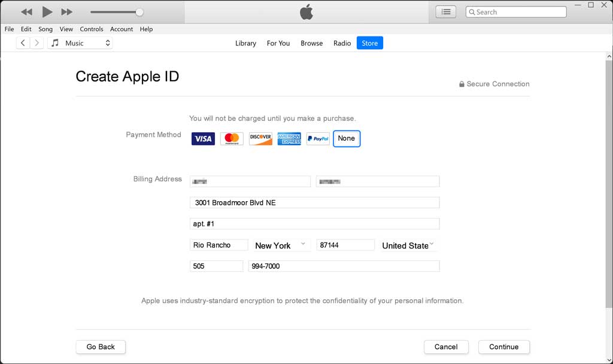Open the Music media picker dropdown

(80, 43)
